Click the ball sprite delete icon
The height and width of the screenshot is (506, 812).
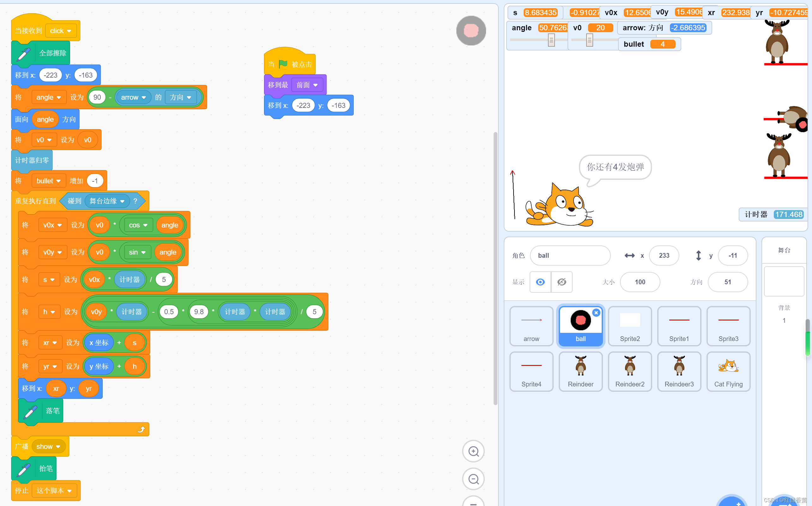(x=596, y=313)
